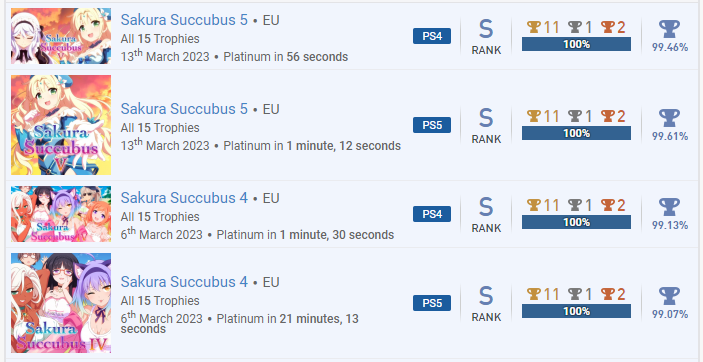This screenshot has width=703, height=362.
Task: Click the platinum trophy icon showing 99.07%
Action: [669, 296]
